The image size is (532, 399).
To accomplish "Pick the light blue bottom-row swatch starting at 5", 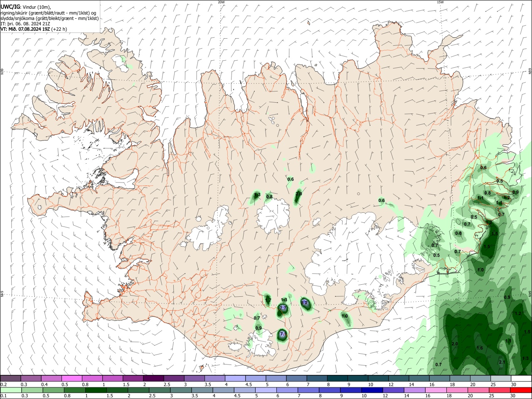I will coord(266,390).
